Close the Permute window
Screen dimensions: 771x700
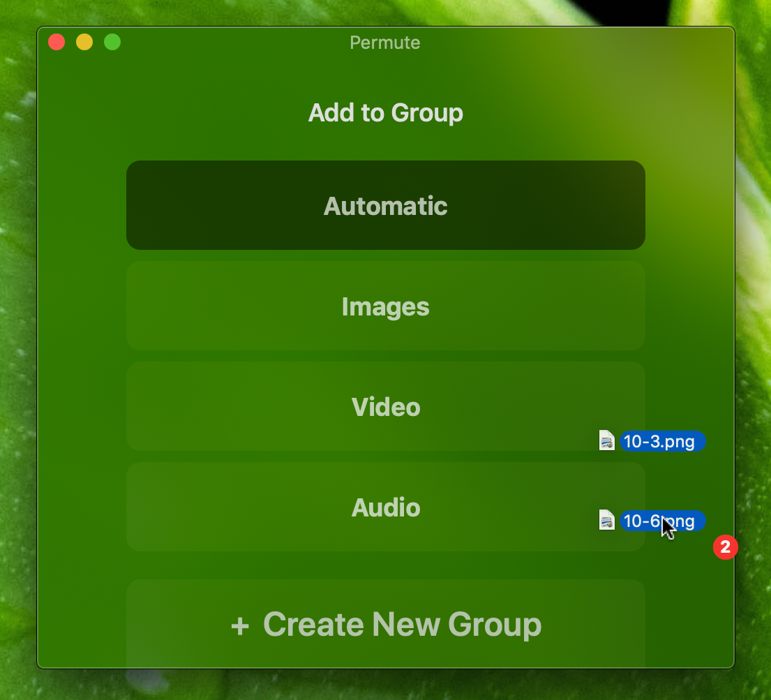tap(57, 42)
